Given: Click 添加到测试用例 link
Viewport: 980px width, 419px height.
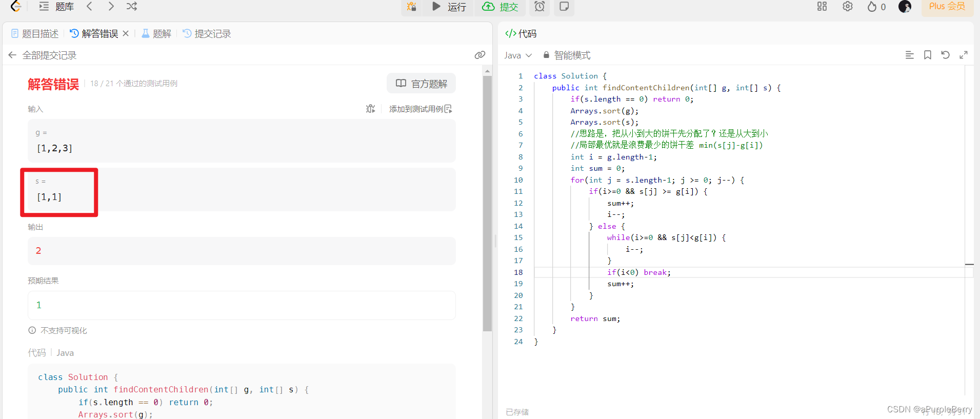Looking at the screenshot, I should click(x=421, y=109).
